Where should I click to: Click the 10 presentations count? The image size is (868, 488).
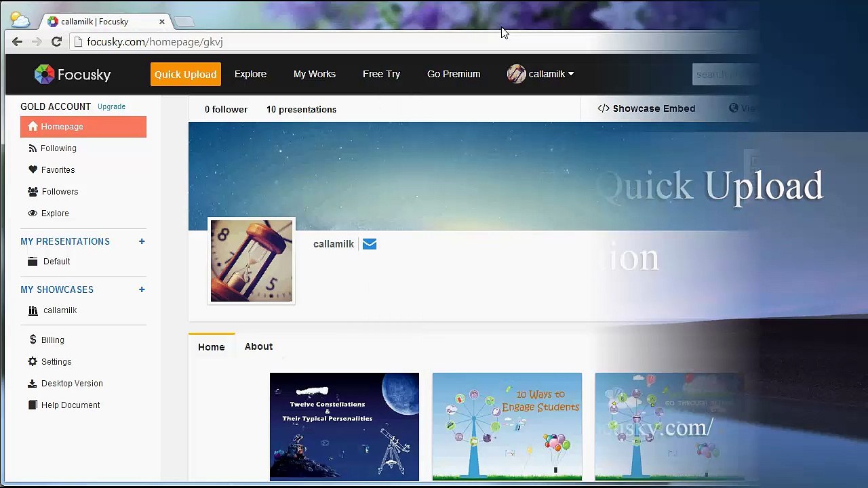301,109
